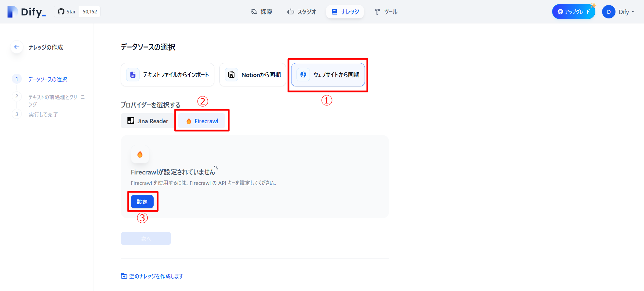Open the 探索 tab

262,12
